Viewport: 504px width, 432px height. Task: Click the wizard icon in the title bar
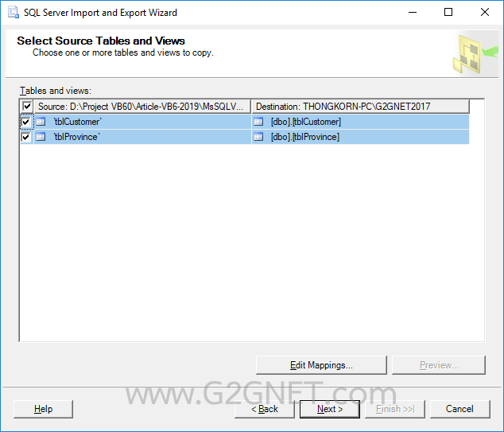14,12
